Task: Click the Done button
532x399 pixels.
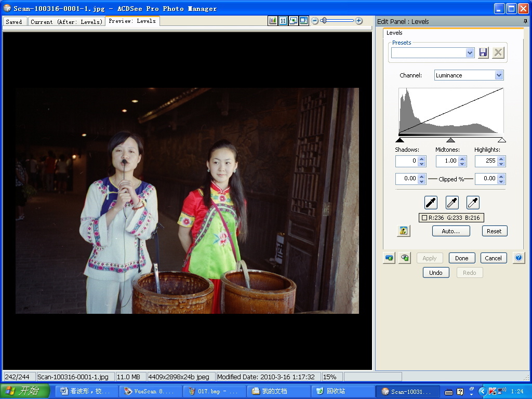Action: click(461, 258)
